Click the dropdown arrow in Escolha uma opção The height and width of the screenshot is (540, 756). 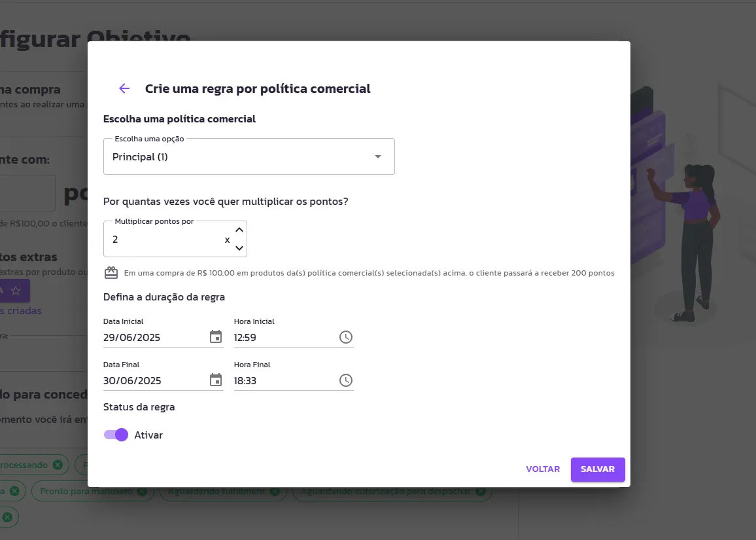[x=378, y=157]
